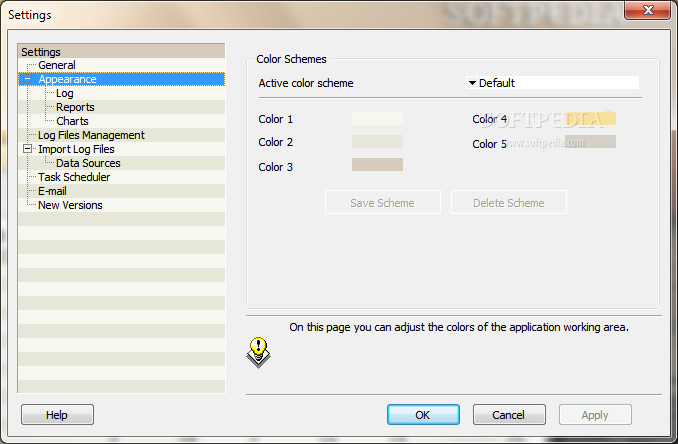Open the Active color scheme dropdown
This screenshot has width=678, height=444.
click(x=552, y=83)
